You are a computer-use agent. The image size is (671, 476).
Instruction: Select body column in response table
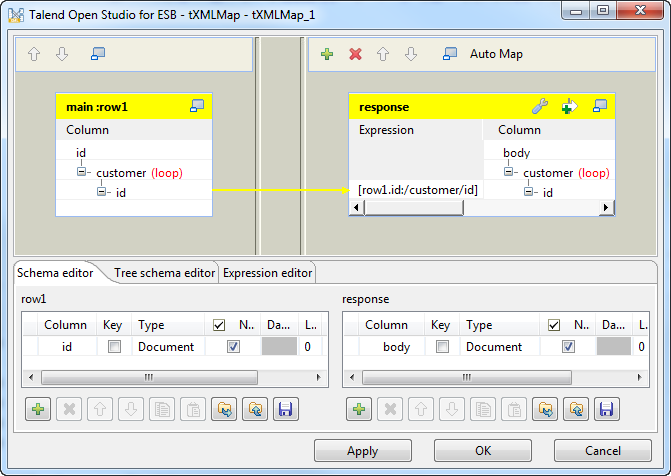tap(517, 152)
